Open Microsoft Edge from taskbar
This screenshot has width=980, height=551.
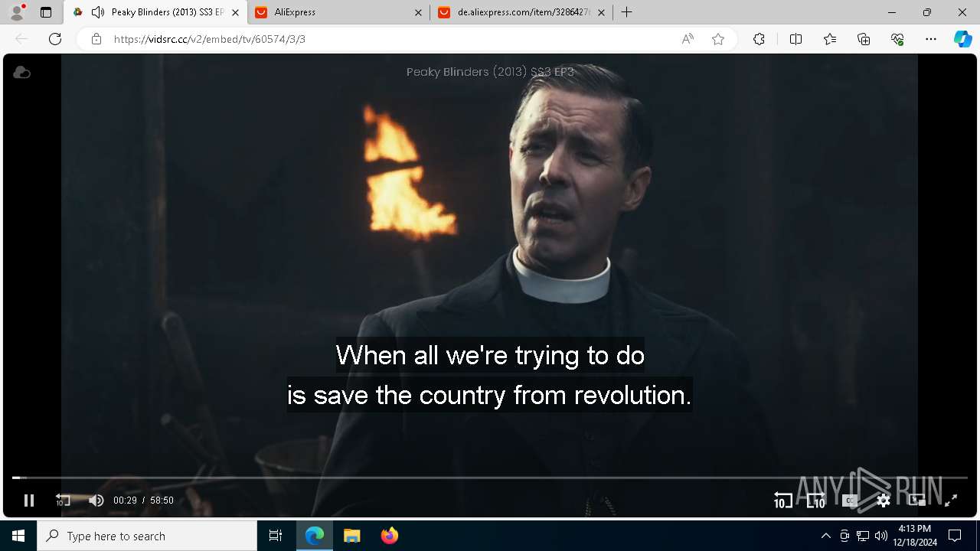tap(315, 536)
